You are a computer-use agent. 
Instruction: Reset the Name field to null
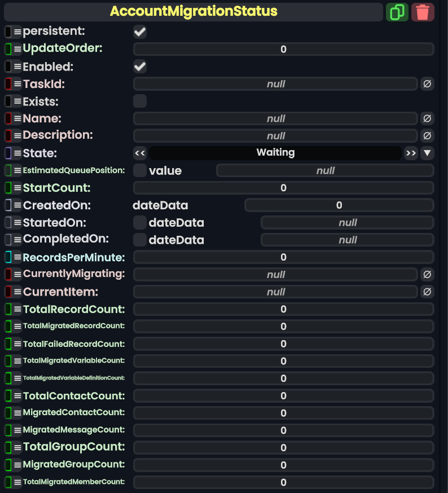click(x=427, y=118)
